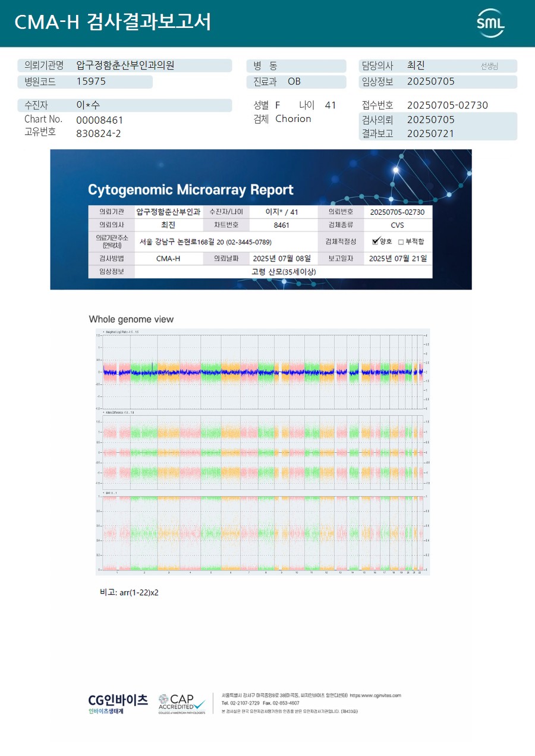Select the 진료과 OB field

(296, 82)
